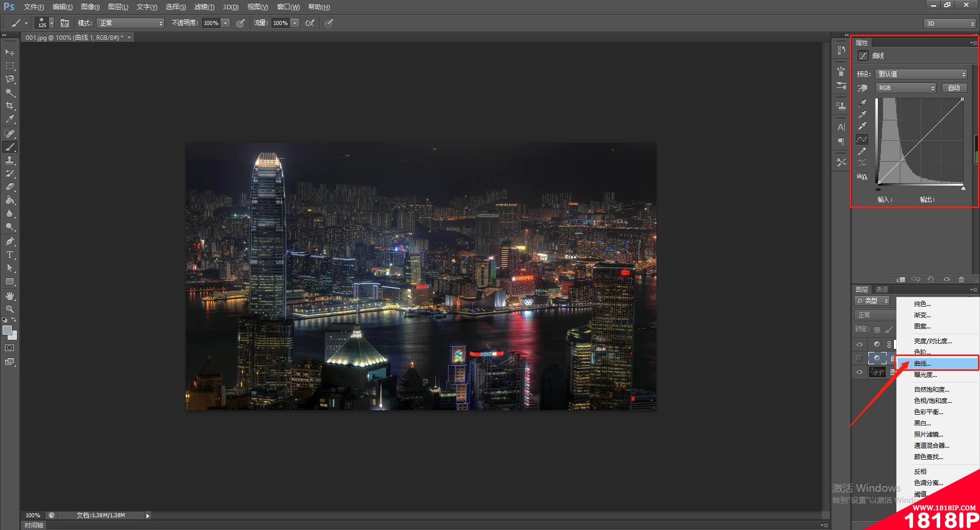Open the Flow percentage dropdown arrow
The width and height of the screenshot is (980, 530).
pos(295,23)
